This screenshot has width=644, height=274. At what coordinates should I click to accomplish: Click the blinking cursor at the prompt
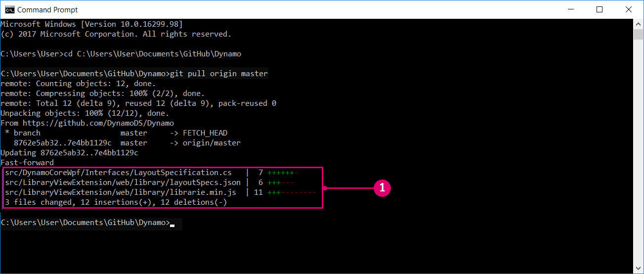click(x=172, y=225)
